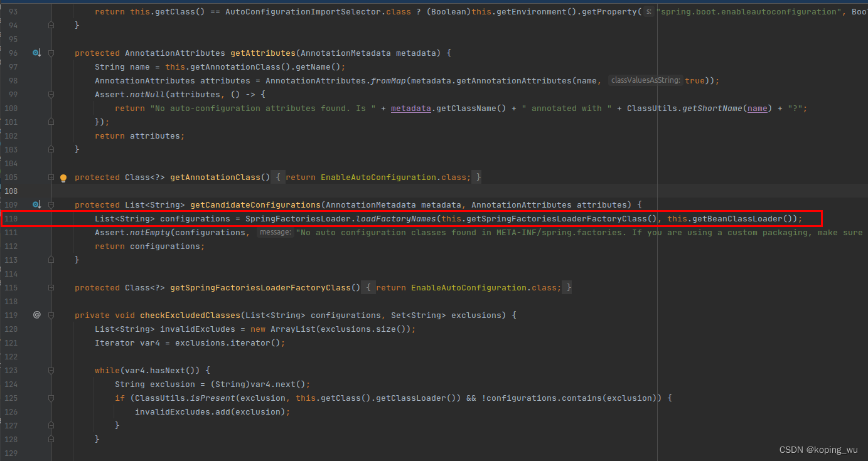Collapse the lambda block at line 99

coord(51,95)
